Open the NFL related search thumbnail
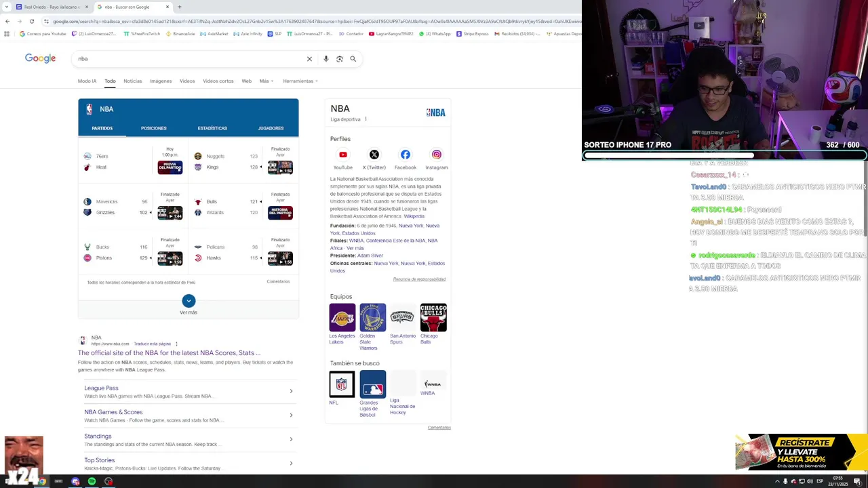The image size is (868, 488). (x=342, y=384)
